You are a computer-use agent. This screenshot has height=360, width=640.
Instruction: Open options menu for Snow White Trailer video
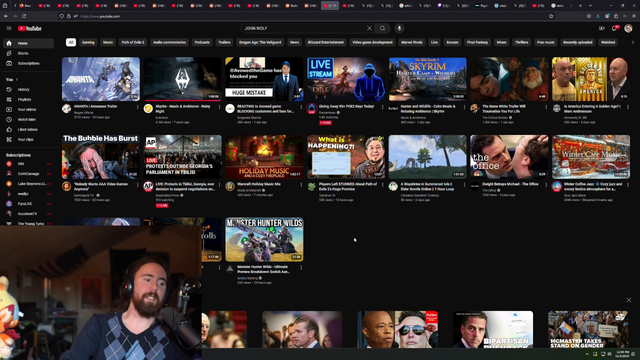point(546,107)
